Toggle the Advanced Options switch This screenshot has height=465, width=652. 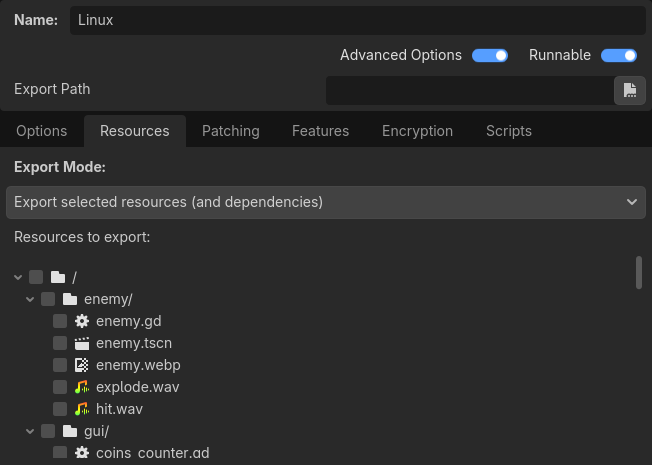point(490,56)
